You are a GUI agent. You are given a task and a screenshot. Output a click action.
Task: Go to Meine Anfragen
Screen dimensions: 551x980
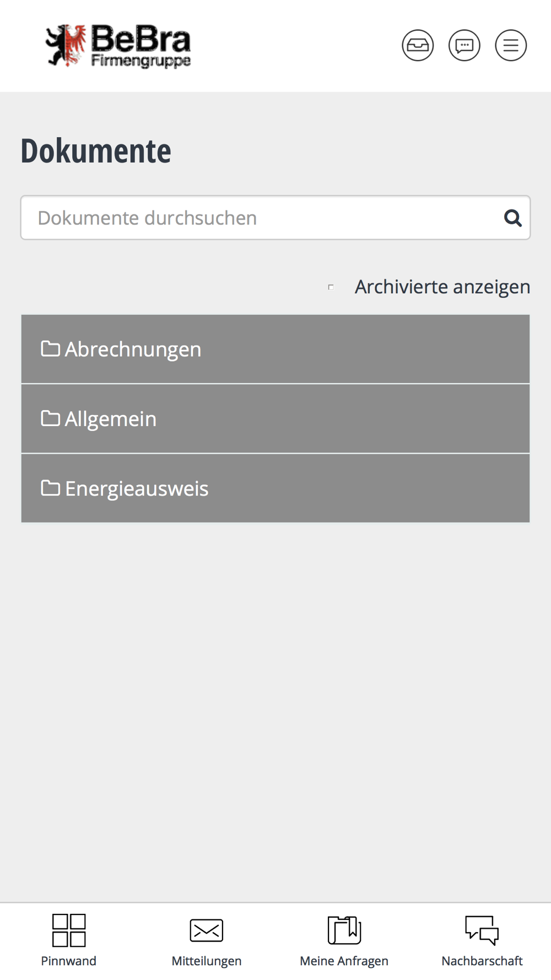[x=344, y=961]
